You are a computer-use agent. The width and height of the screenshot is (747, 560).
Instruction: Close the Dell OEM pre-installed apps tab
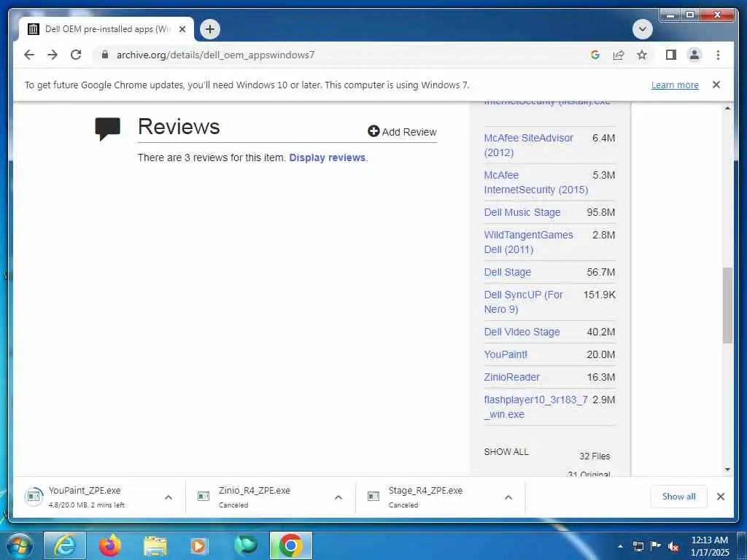[x=182, y=29]
